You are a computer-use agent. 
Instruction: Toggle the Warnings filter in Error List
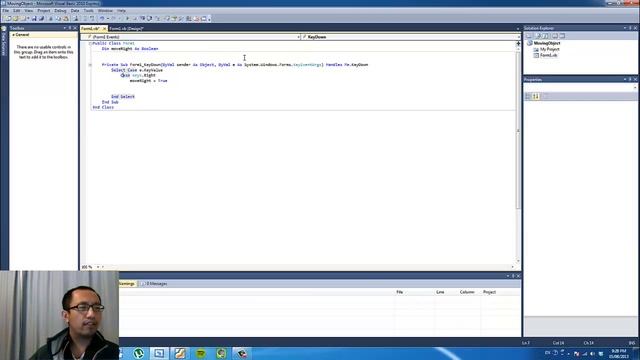(x=127, y=284)
